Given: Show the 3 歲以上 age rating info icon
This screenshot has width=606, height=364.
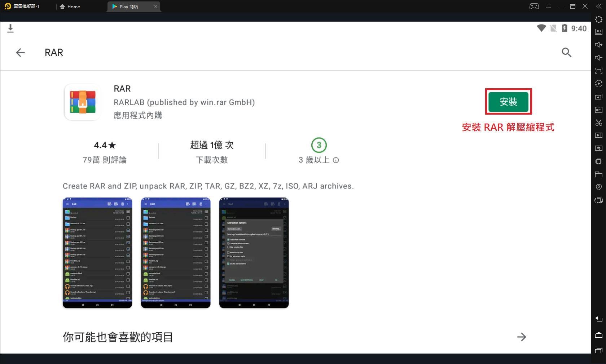Looking at the screenshot, I should [x=336, y=160].
